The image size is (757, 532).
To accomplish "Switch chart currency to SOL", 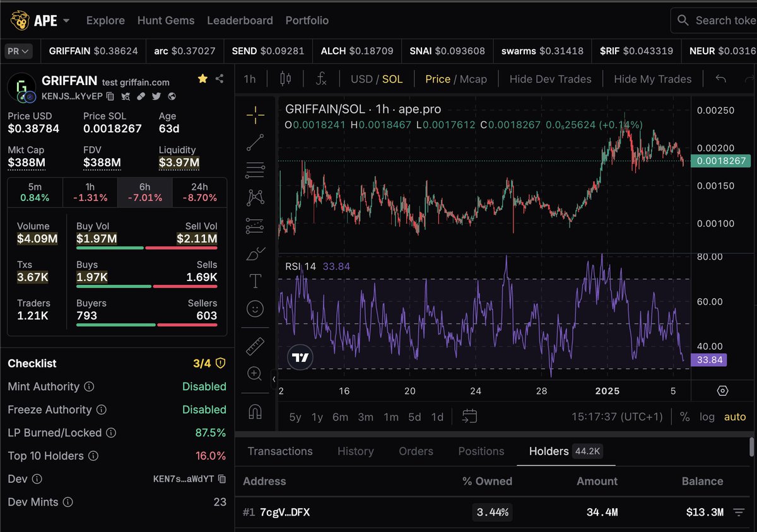I will [x=392, y=79].
